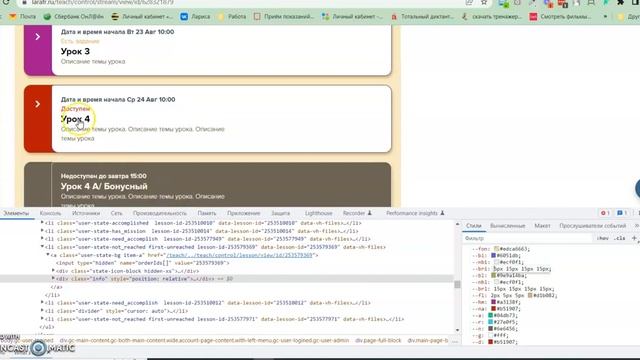Collapse li node lesson-id-253579369
The image size is (640, 360).
pos(42,247)
